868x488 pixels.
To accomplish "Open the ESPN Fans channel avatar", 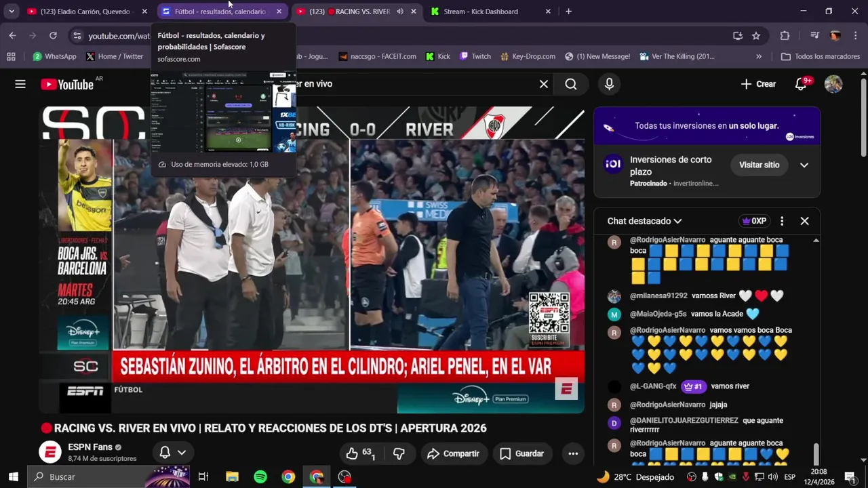I will coord(50,453).
